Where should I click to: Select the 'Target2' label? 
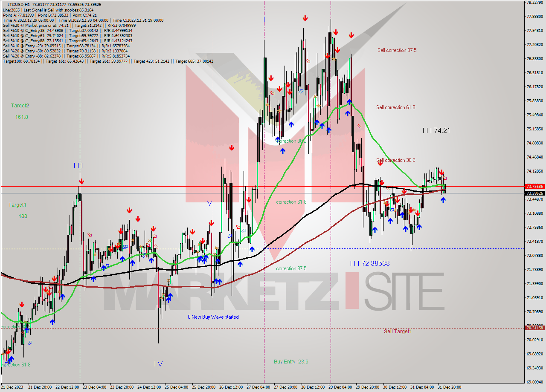[x=20, y=106]
